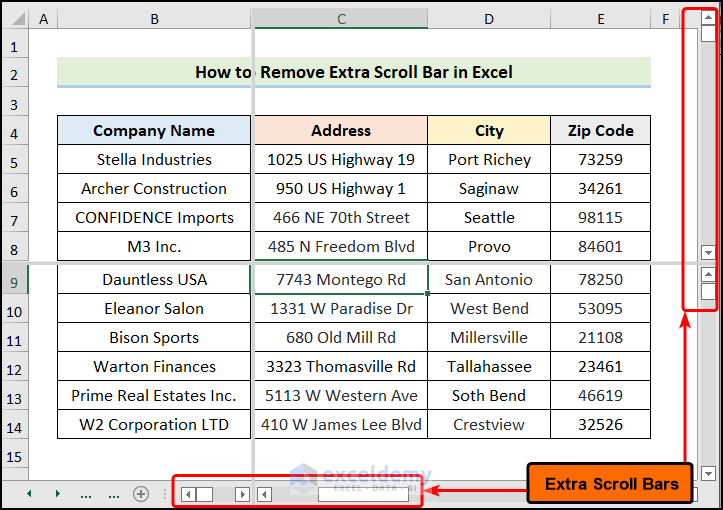Select cell 'Eleanor Salon'

click(154, 308)
